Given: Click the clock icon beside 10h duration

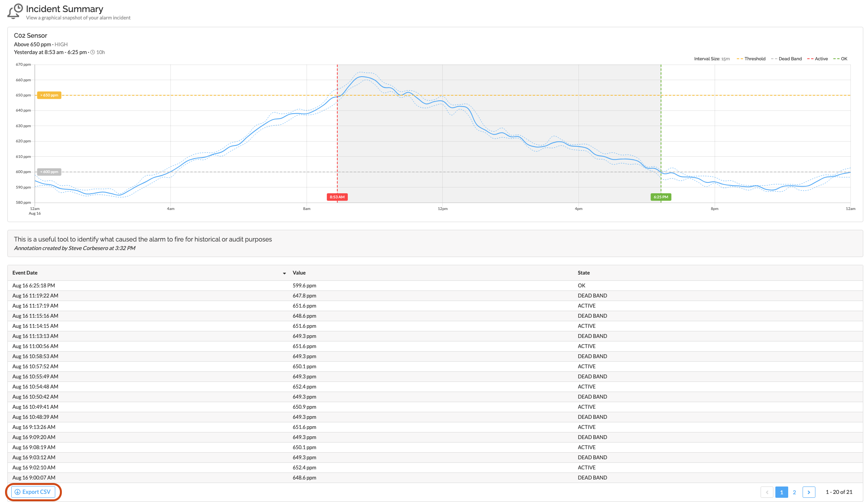Looking at the screenshot, I should (x=93, y=52).
